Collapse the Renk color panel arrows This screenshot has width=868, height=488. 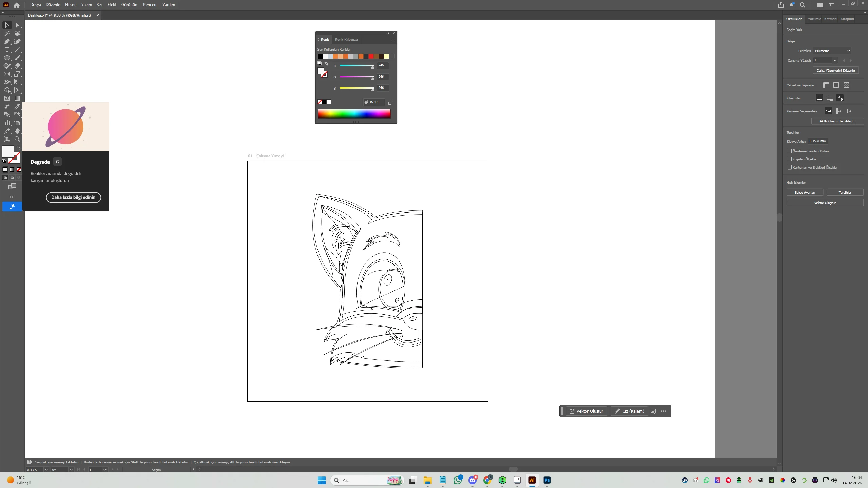[387, 33]
